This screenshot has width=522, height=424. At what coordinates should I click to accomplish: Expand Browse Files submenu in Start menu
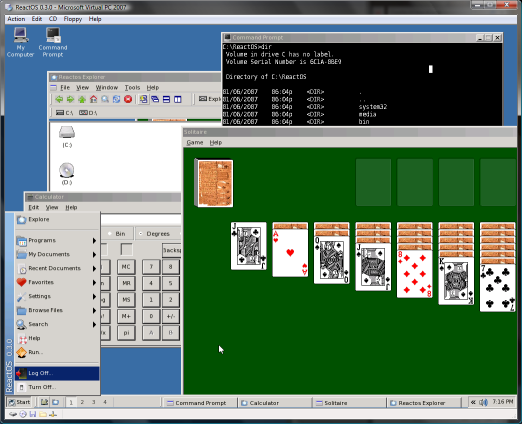(x=57, y=310)
